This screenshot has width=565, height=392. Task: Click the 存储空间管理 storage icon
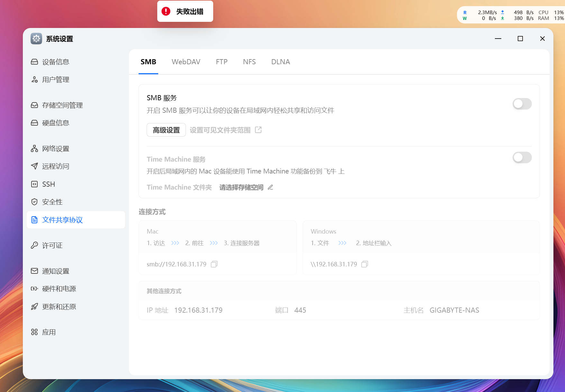click(x=34, y=105)
